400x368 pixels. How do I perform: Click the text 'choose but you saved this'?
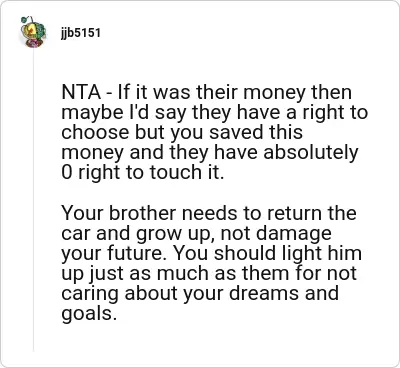pos(182,132)
